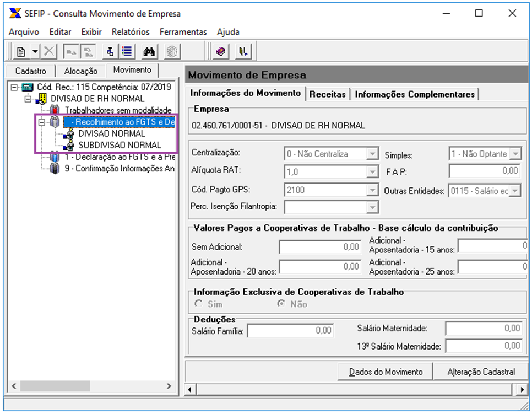Click the new document toolbar icon
This screenshot has width=532, height=414.
pyautogui.click(x=21, y=52)
